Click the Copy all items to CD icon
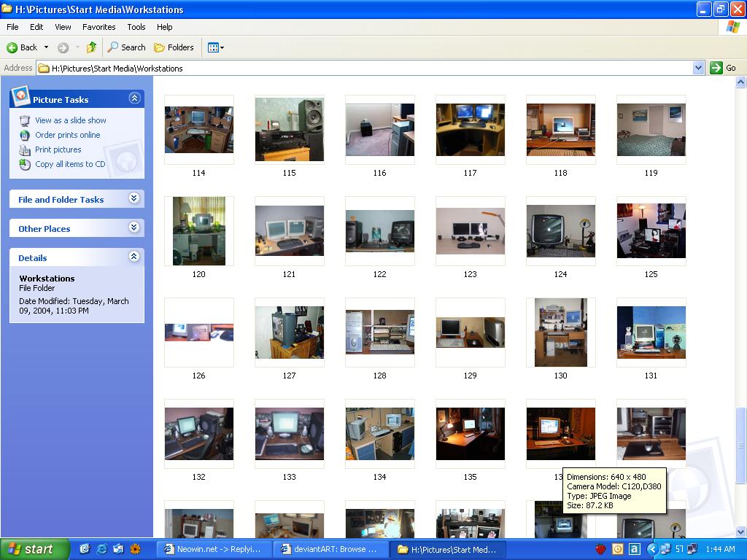This screenshot has width=747, height=560. (x=25, y=164)
